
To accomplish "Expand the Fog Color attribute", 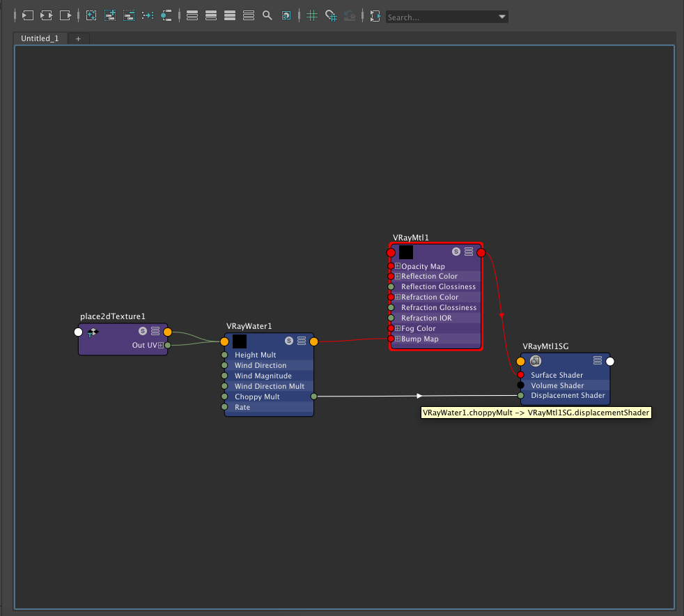I will pos(398,328).
